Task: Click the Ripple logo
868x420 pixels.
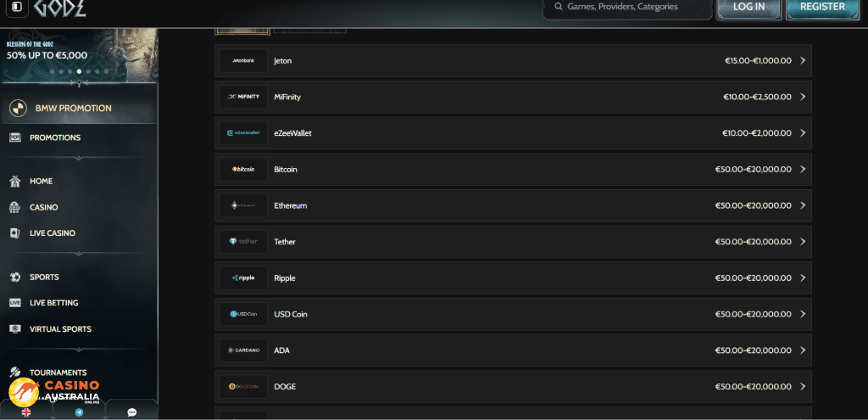Action: point(243,278)
